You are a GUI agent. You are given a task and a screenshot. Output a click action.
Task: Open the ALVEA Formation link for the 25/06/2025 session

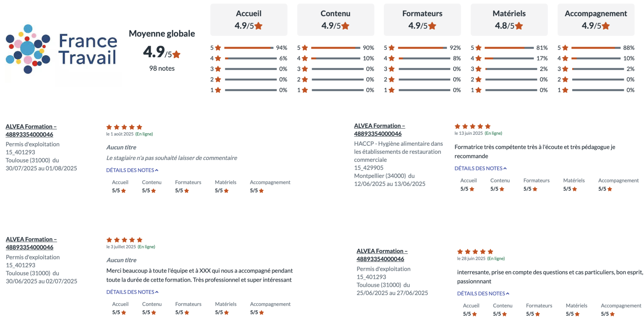tap(382, 255)
